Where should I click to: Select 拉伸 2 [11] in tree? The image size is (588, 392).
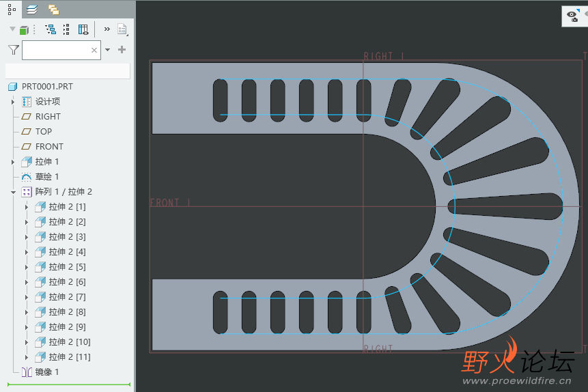70,356
